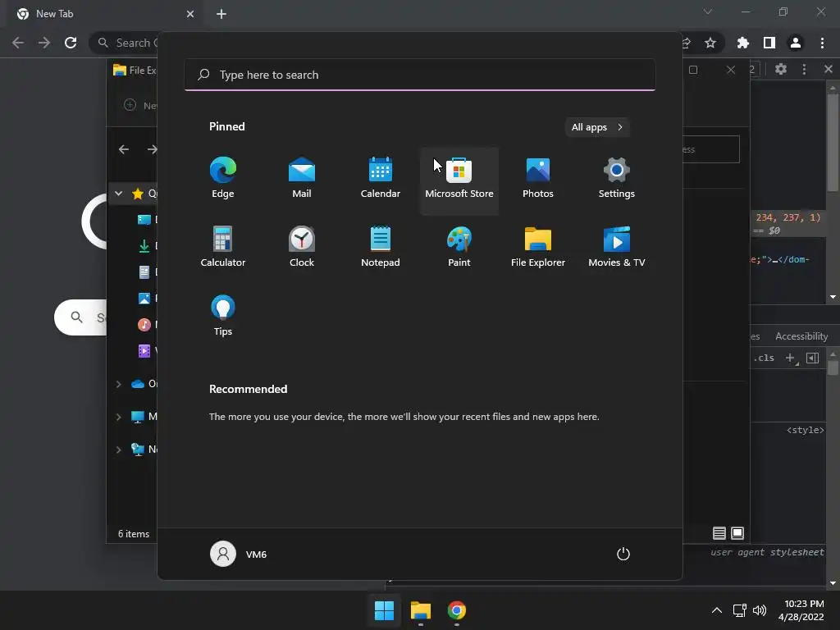Bookmark this tab with the star icon
The height and width of the screenshot is (630, 840).
[710, 43]
